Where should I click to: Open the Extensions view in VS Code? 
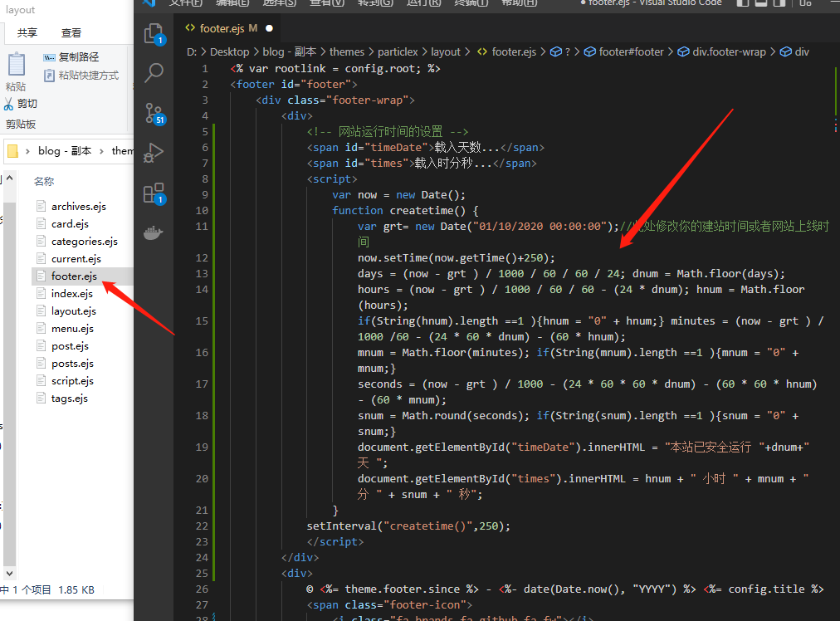(x=155, y=193)
